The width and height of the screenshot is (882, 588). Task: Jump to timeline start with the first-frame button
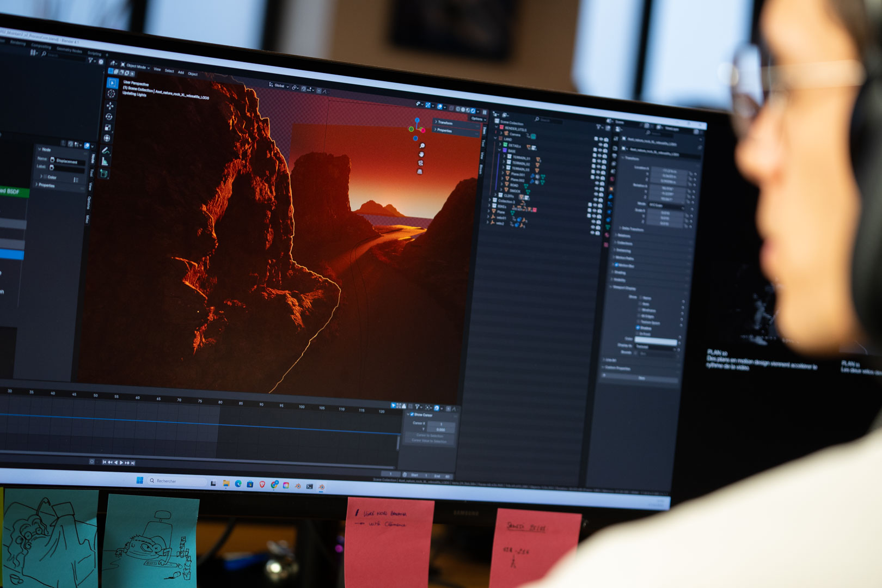click(104, 462)
